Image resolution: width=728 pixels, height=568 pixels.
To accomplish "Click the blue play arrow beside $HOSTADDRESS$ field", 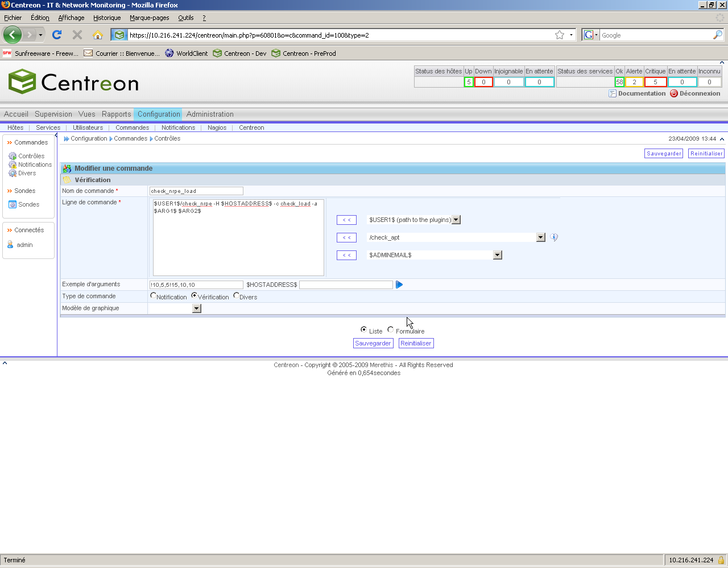I will 399,285.
